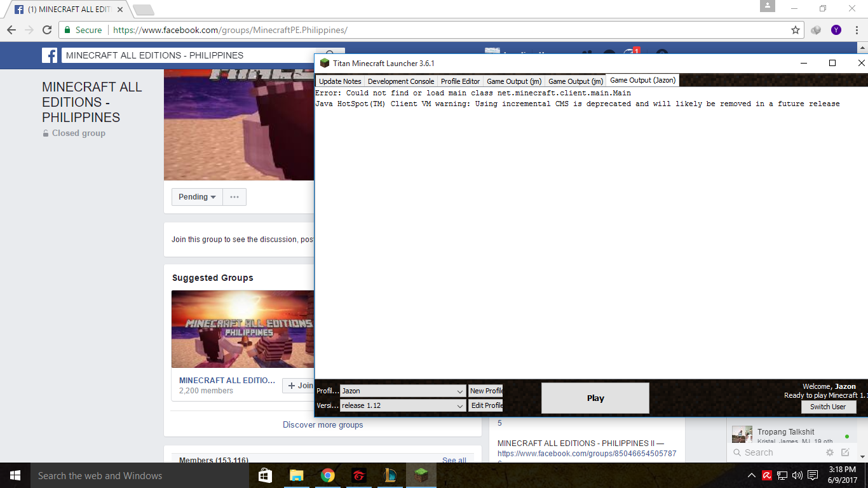Start a new message with the compose icon
Viewport: 868px width, 488px height.
[845, 452]
